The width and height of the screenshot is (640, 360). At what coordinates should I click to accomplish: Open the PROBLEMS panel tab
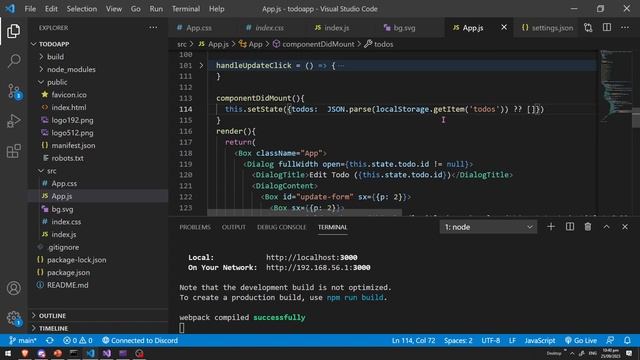coord(195,227)
